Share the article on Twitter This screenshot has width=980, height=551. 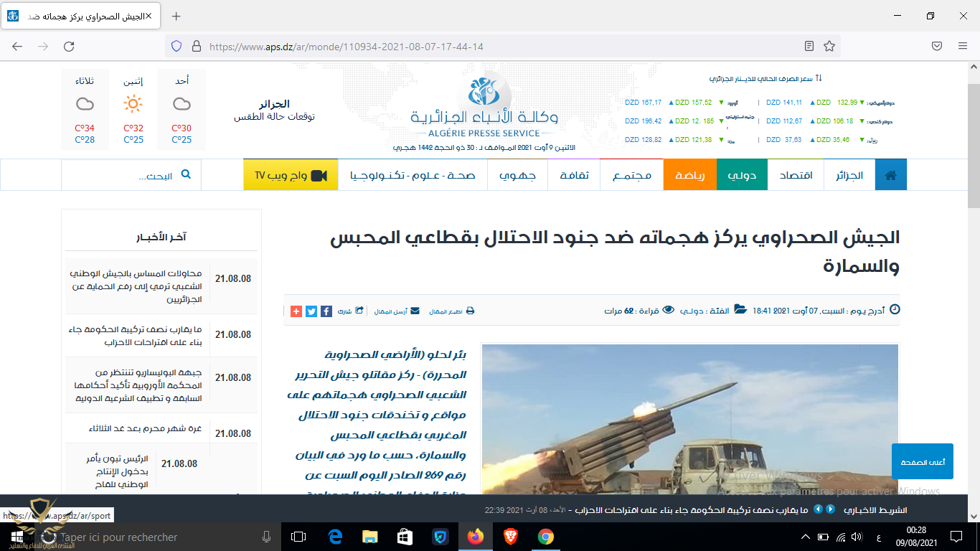(311, 311)
